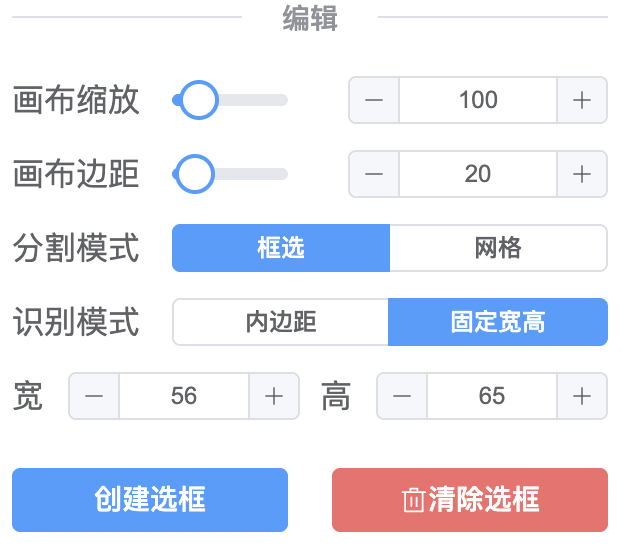Increase canvas margin with plus button
Image resolution: width=642 pixels, height=548 pixels.
click(x=582, y=174)
